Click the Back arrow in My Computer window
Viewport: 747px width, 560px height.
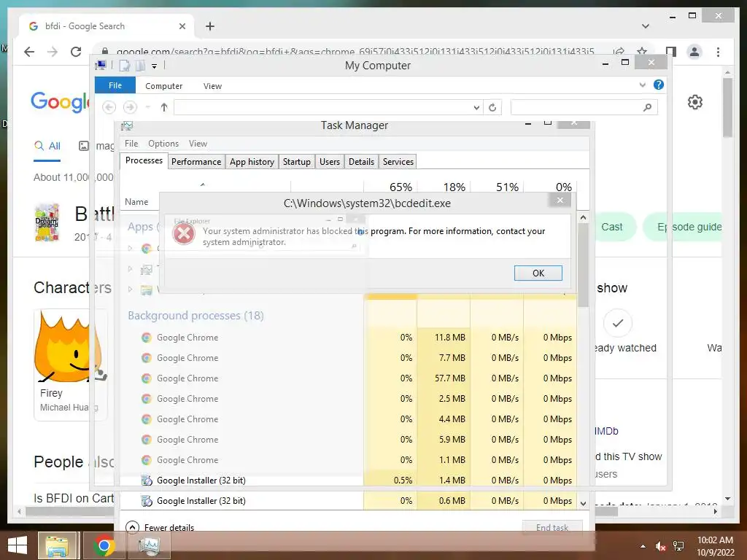point(109,107)
